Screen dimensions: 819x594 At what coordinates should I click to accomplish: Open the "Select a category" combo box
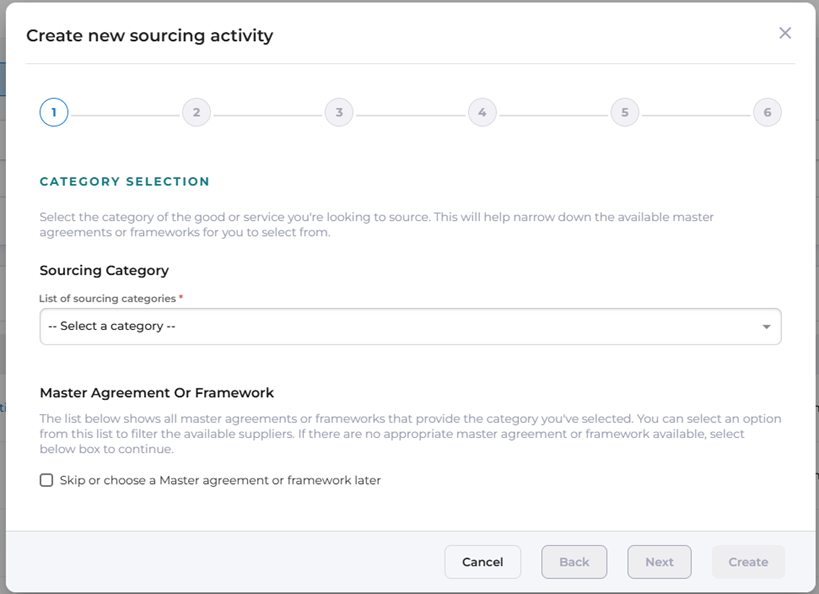click(x=400, y=326)
